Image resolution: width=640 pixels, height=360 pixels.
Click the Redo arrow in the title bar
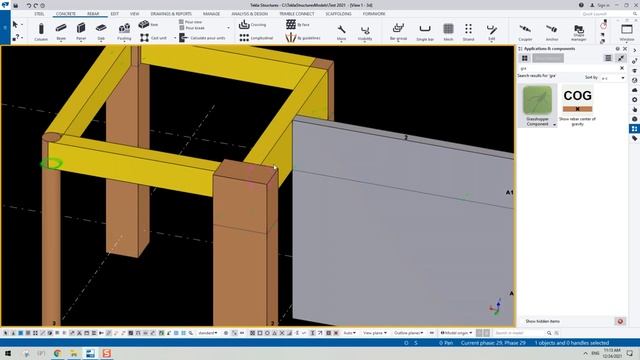(36, 6)
